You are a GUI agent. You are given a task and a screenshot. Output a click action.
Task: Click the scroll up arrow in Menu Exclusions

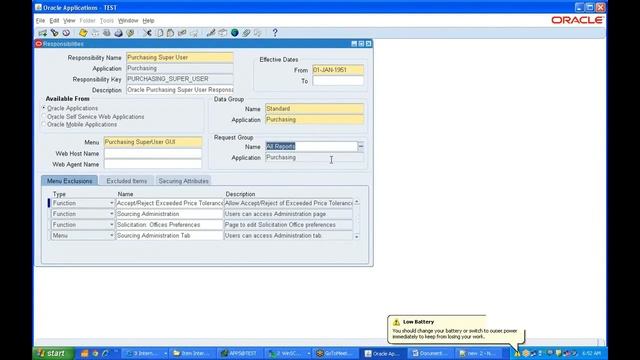[357, 202]
